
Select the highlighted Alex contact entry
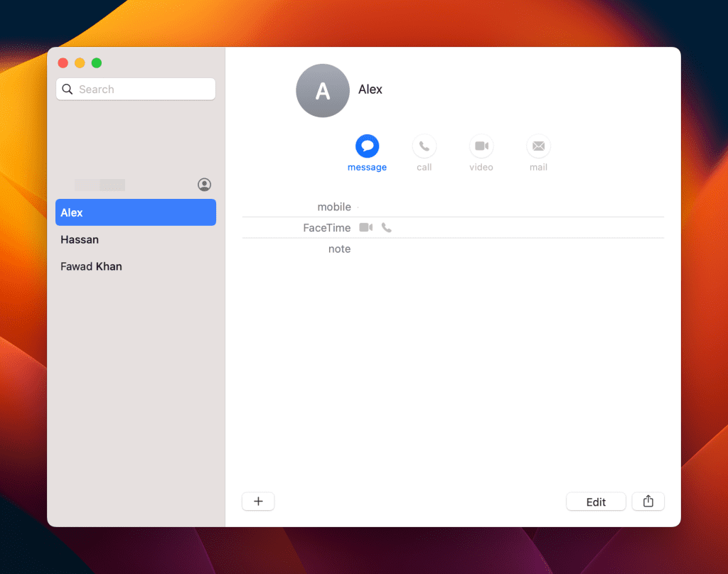135,212
